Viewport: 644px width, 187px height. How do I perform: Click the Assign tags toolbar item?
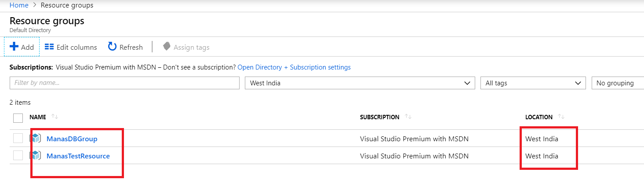(186, 47)
